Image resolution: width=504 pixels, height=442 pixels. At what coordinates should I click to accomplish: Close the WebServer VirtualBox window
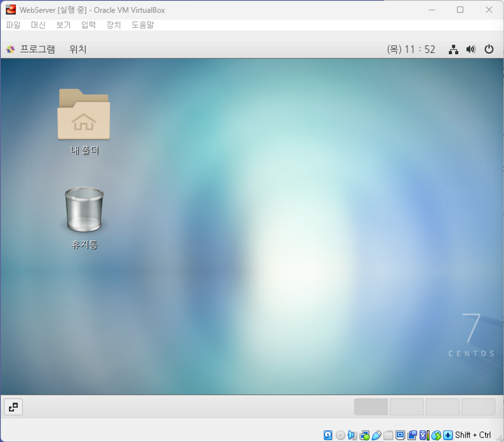tap(489, 10)
